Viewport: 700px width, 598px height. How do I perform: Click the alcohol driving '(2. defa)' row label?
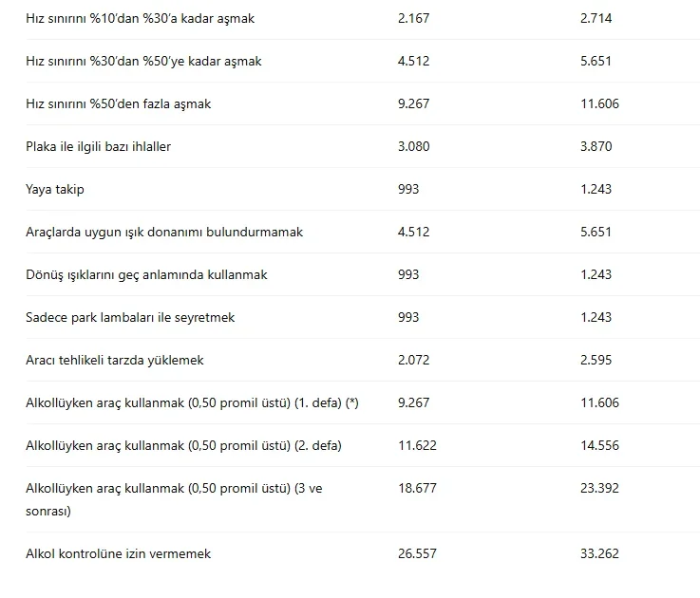pyautogui.click(x=183, y=445)
